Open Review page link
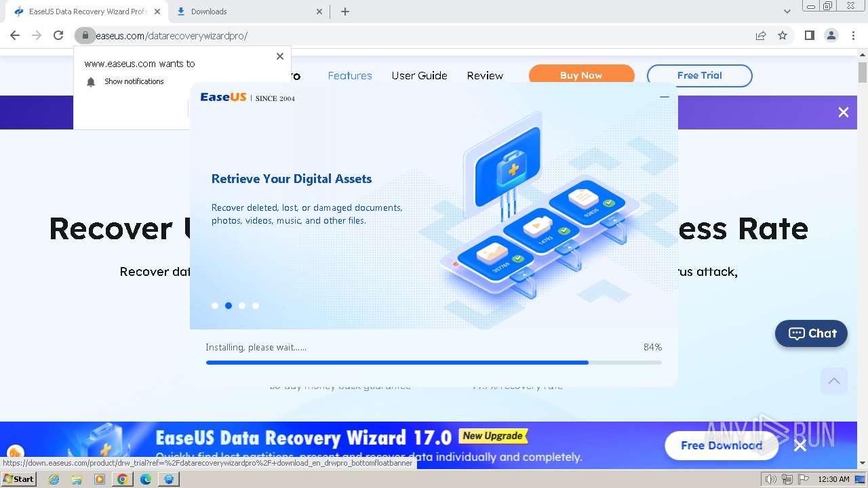The width and height of the screenshot is (868, 488). tap(485, 76)
